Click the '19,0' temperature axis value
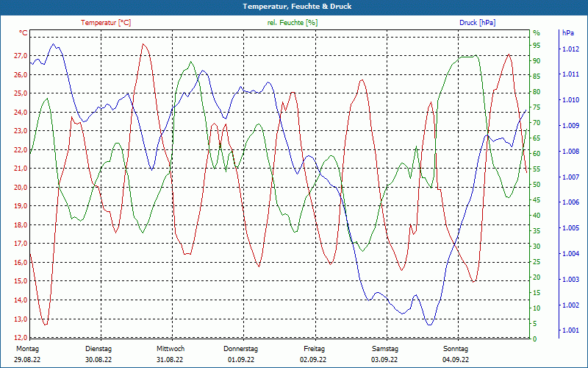The height and width of the screenshot is (368, 588). [x=21, y=206]
